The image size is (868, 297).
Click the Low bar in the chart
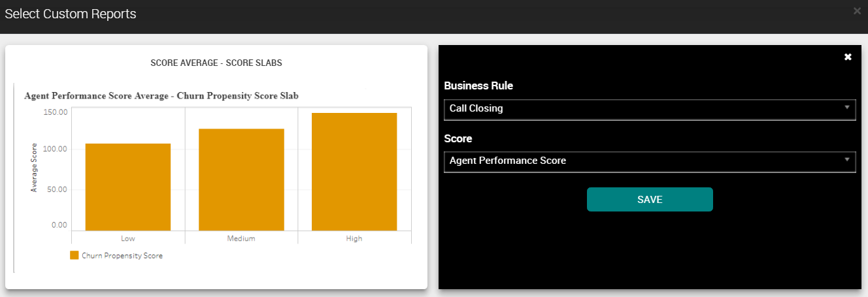click(x=128, y=187)
